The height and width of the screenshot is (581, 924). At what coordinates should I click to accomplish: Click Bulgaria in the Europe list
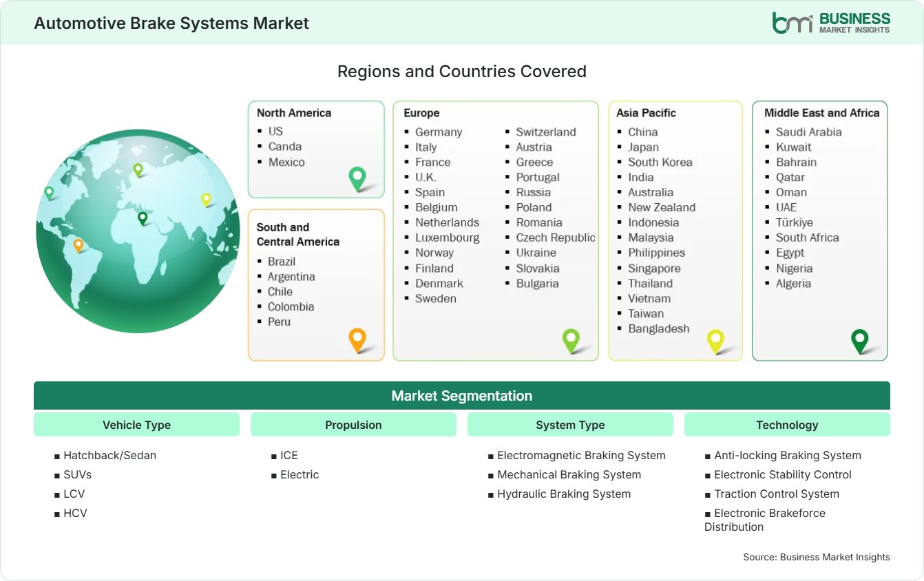coord(538,283)
